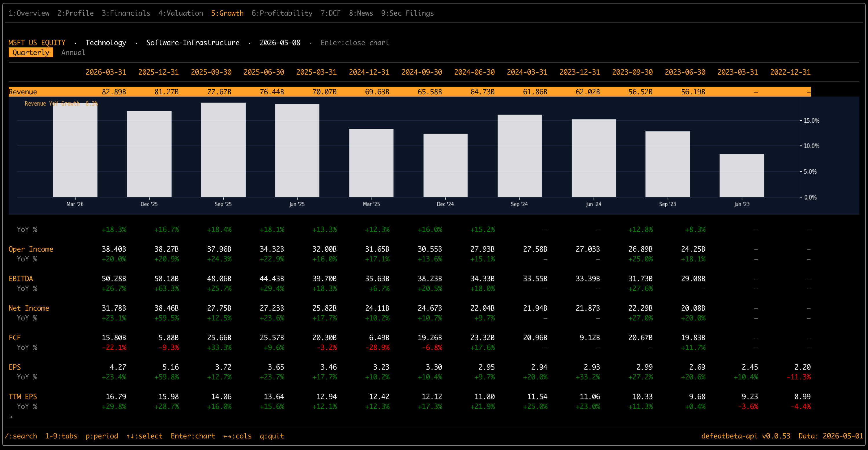Click the Sep '25 chart bar

click(223, 150)
